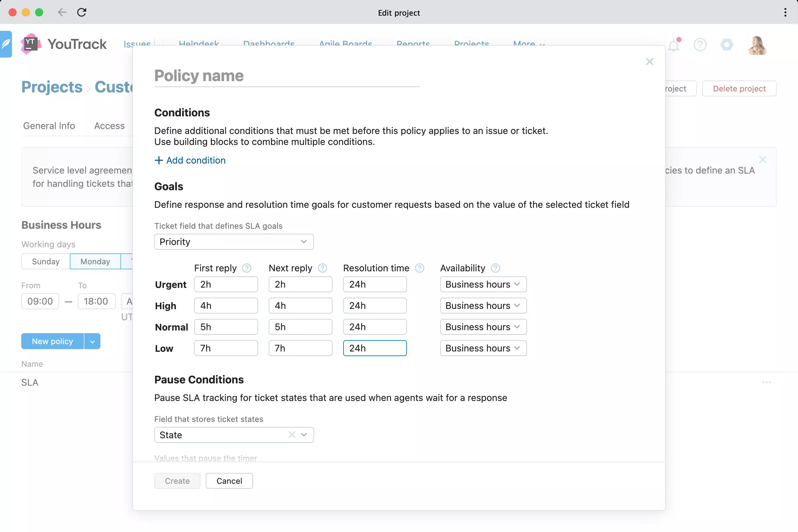Toggle Monday as a working day
Image resolution: width=798 pixels, height=532 pixels.
pyautogui.click(x=95, y=261)
